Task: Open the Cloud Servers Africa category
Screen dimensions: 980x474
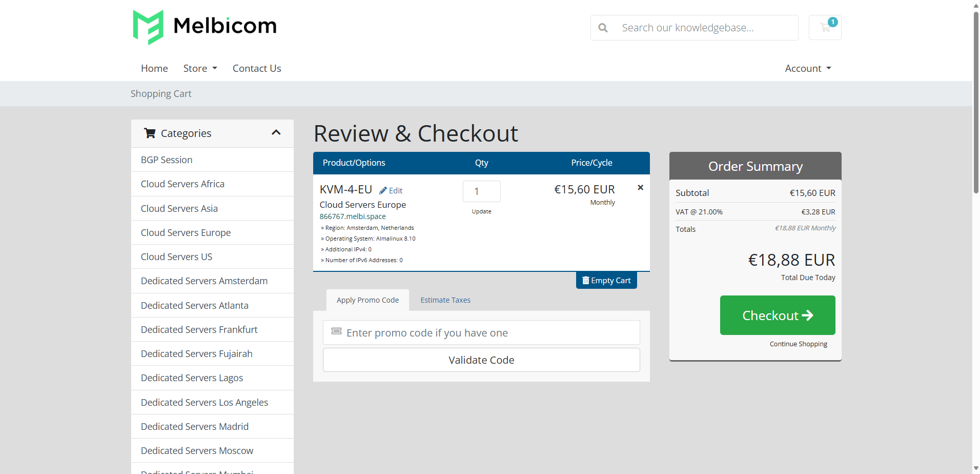Action: tap(212, 184)
